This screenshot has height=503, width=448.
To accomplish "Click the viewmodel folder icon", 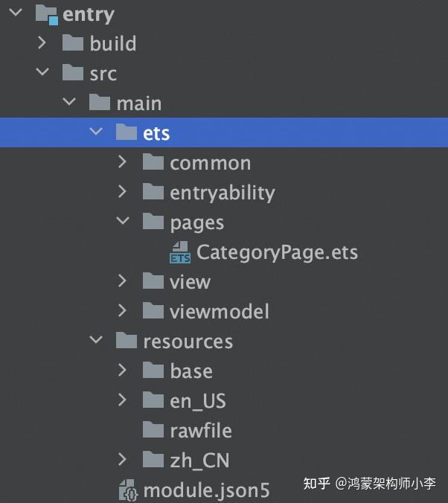I will click(153, 311).
